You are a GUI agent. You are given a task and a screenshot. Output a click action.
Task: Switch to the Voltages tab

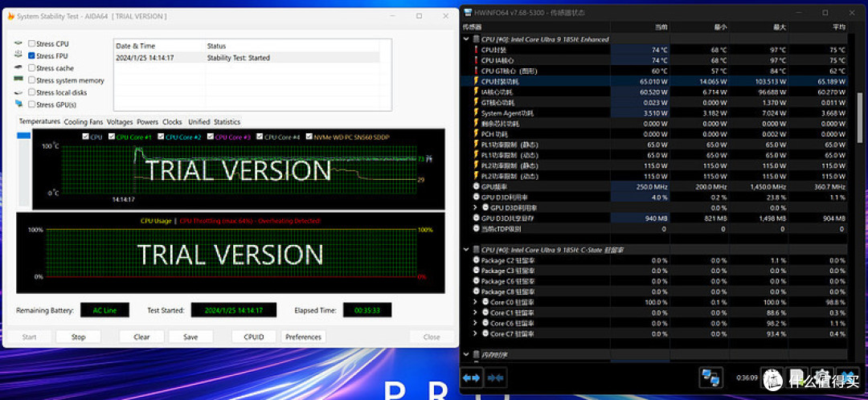point(120,122)
